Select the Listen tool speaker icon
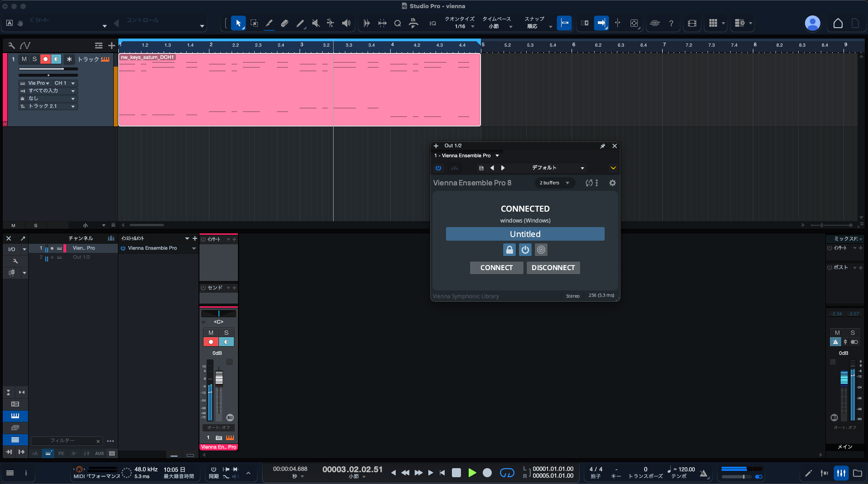868x484 pixels. (346, 23)
